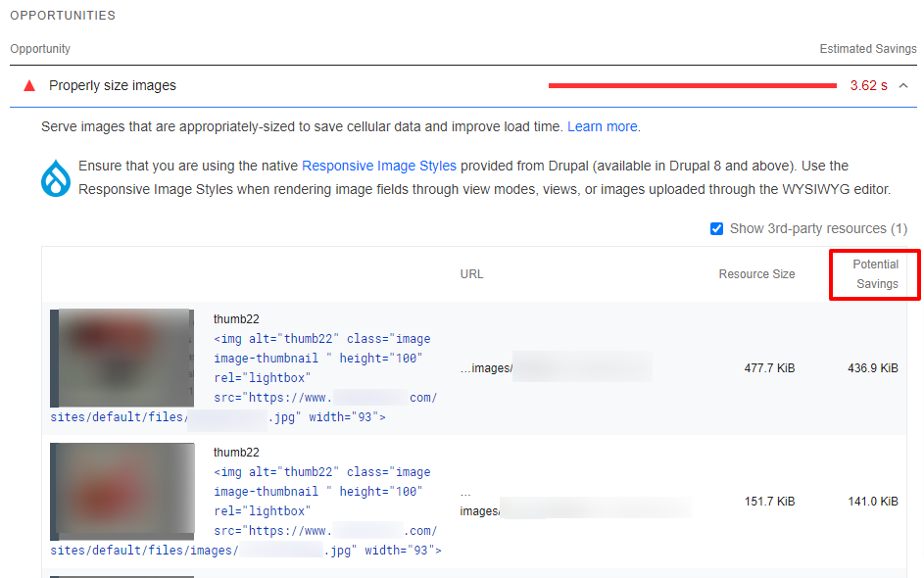Select the Potential Savings column header
The image size is (924, 578).
[x=874, y=274]
